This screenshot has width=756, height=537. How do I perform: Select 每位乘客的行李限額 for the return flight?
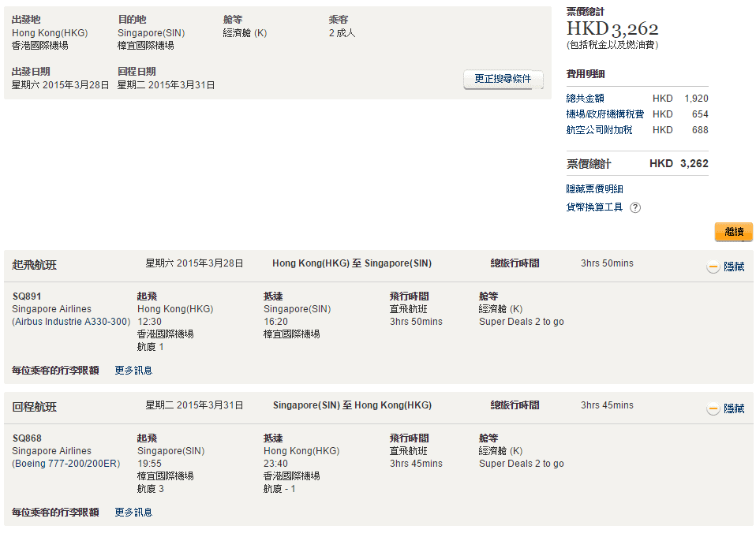[55, 513]
